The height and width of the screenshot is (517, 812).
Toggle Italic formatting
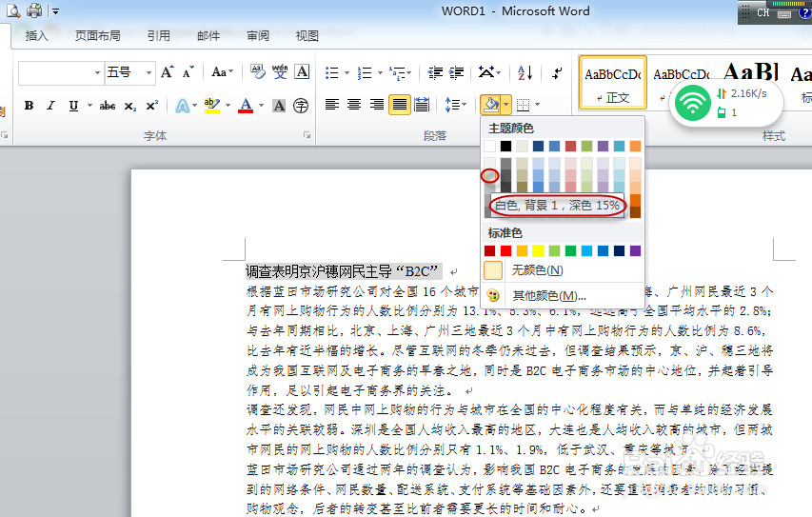[50, 106]
